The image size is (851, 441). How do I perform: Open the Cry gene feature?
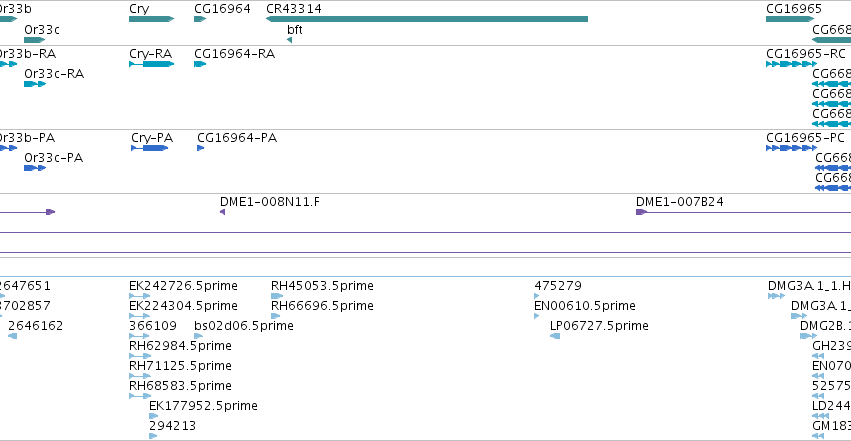[151, 19]
